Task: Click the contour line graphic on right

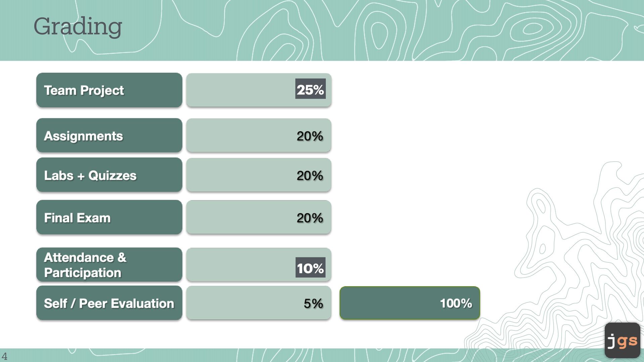Action: pos(570,255)
